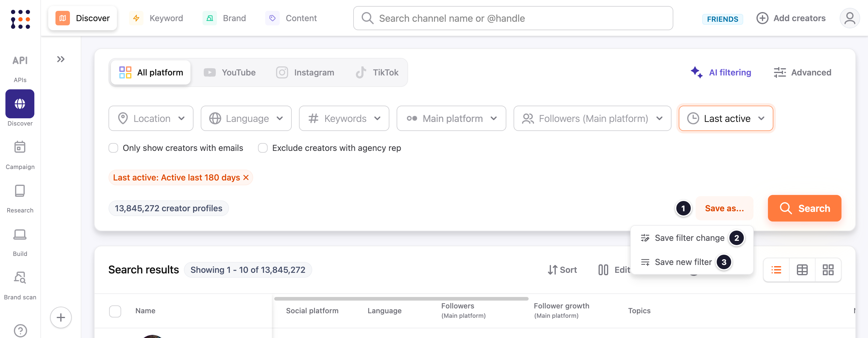868x338 pixels.
Task: Select the TikTok platform tab
Action: coord(377,72)
